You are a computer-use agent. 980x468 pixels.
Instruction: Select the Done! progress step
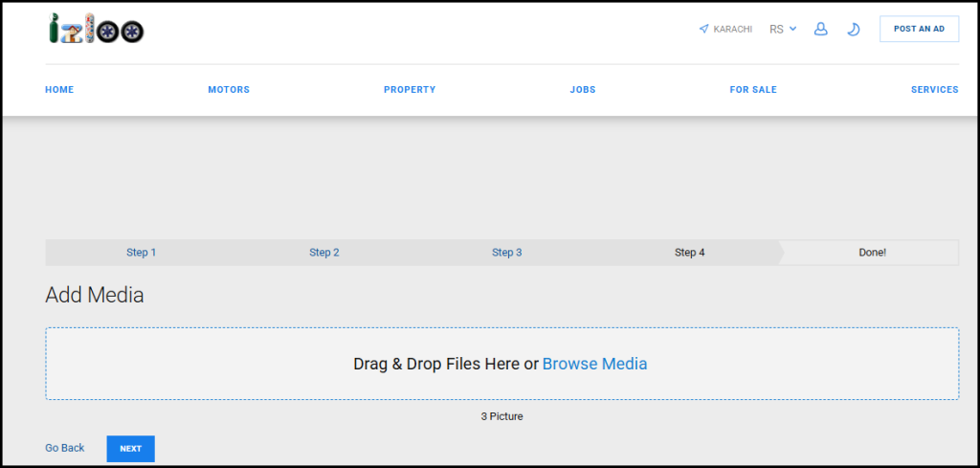pos(872,253)
